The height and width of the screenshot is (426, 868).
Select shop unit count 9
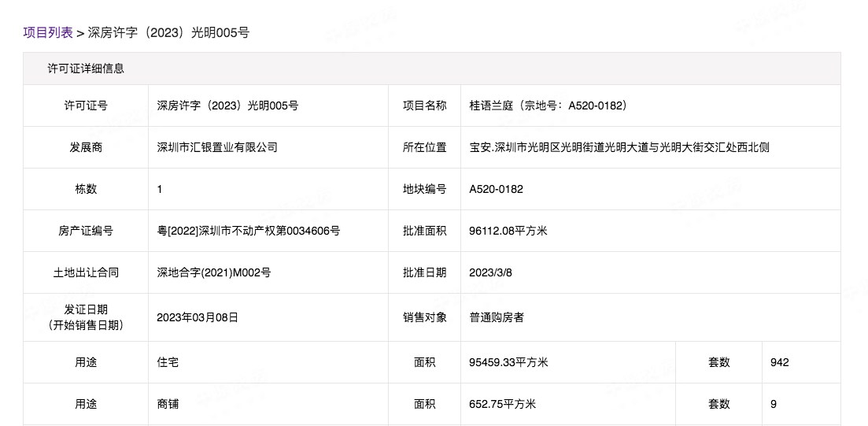774,404
